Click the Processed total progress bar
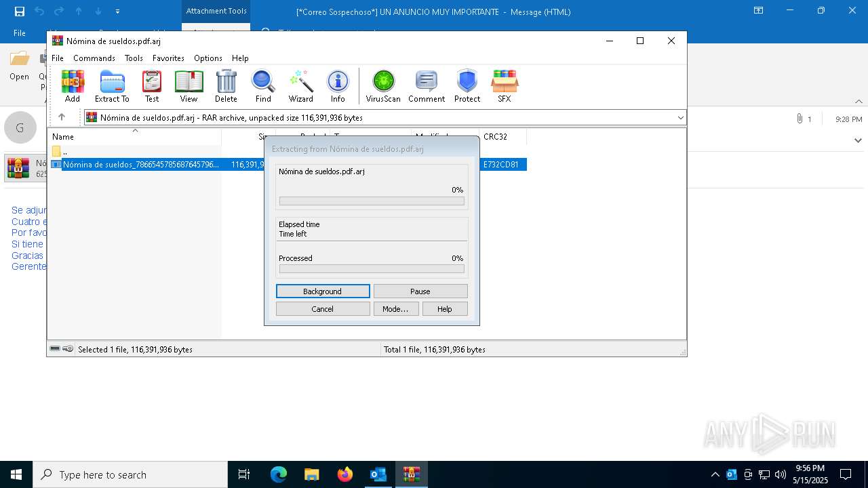Viewport: 868px width, 488px height. [372, 269]
